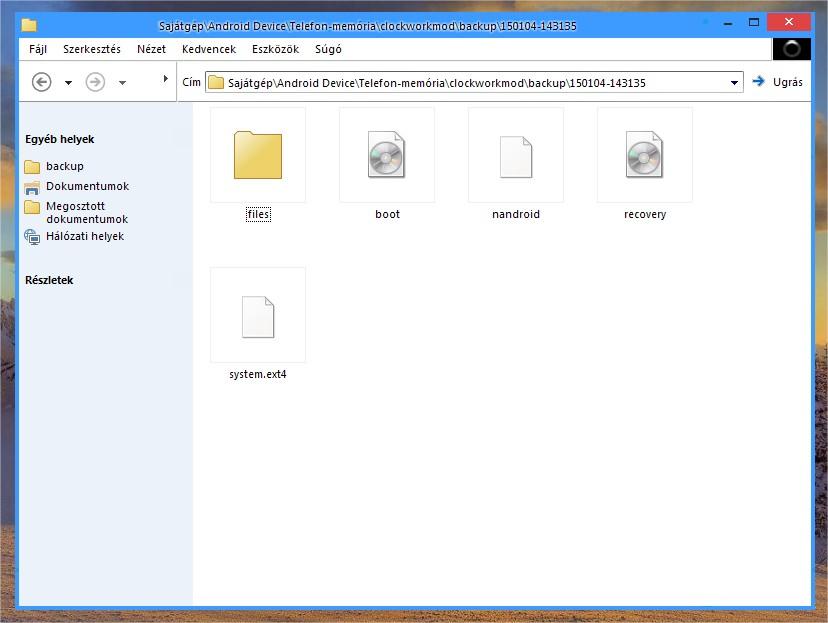Select the nandroid file name label
Viewport: 828px width, 623px height.
(516, 214)
